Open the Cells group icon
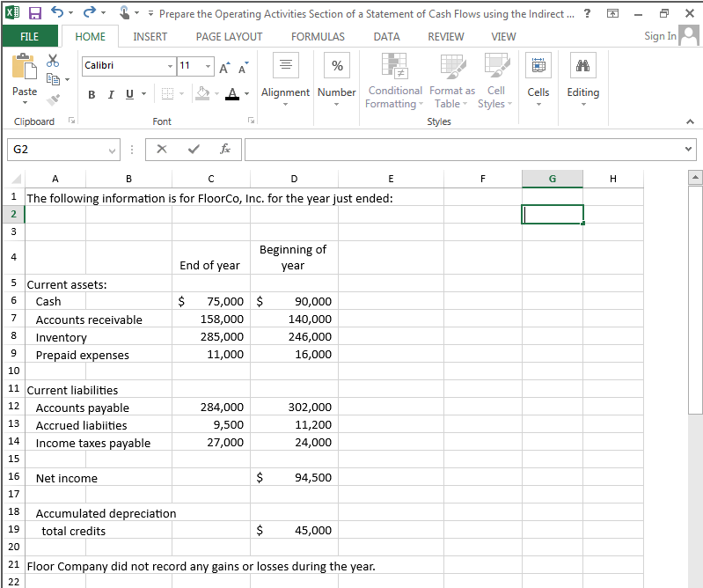Screen dimensions: 703x588 coord(538,65)
